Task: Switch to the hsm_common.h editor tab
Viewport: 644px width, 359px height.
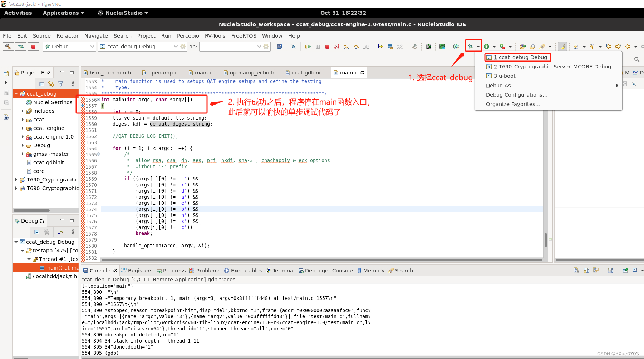Action: 107,73
